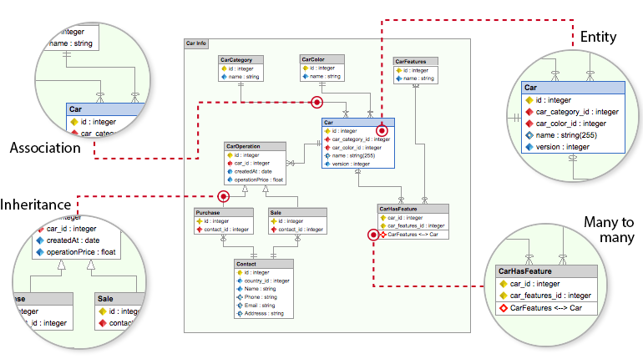Click the red marker on the inheritance arrow
This screenshot has height=364, width=643.
point(224,196)
